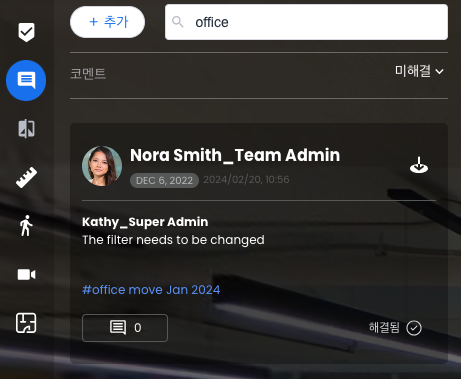Open the split compare view icon
This screenshot has height=379, width=461.
26,129
